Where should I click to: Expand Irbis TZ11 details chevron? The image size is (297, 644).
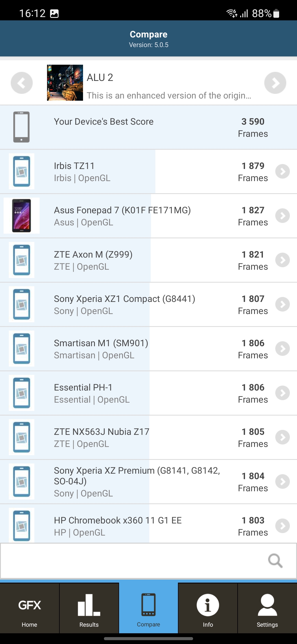click(282, 171)
